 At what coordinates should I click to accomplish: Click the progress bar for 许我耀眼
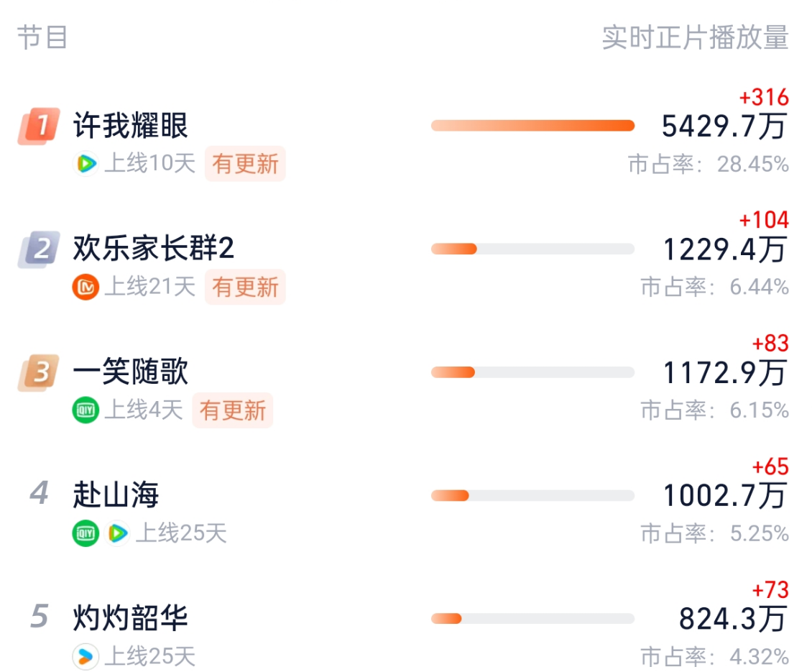532,125
